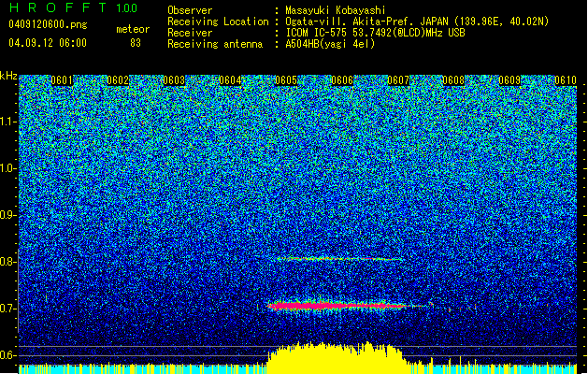Click the 0602 time marker
Screen dimensions: 588x374
click(118, 80)
